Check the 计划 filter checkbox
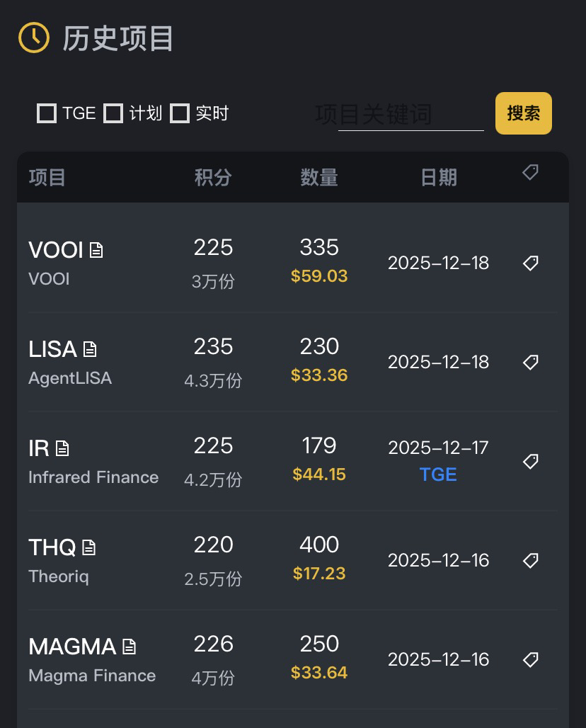Viewport: 586px width, 728px height. pyautogui.click(x=113, y=113)
